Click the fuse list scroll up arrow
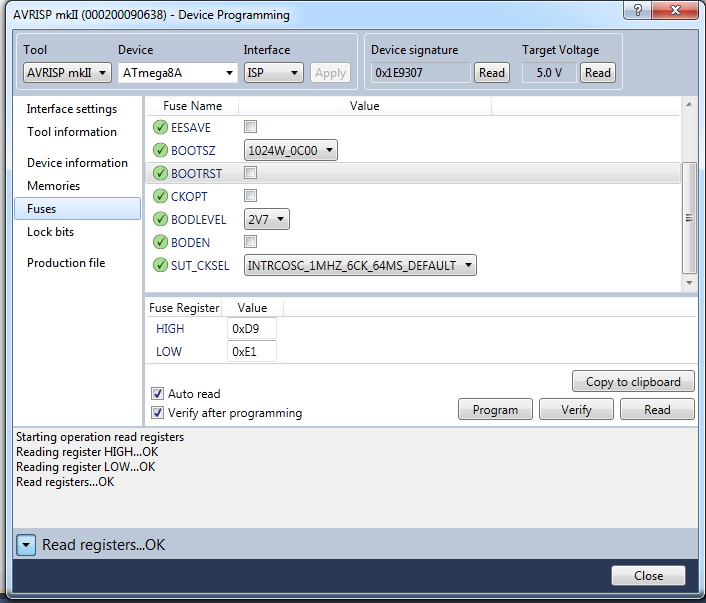 (x=689, y=104)
